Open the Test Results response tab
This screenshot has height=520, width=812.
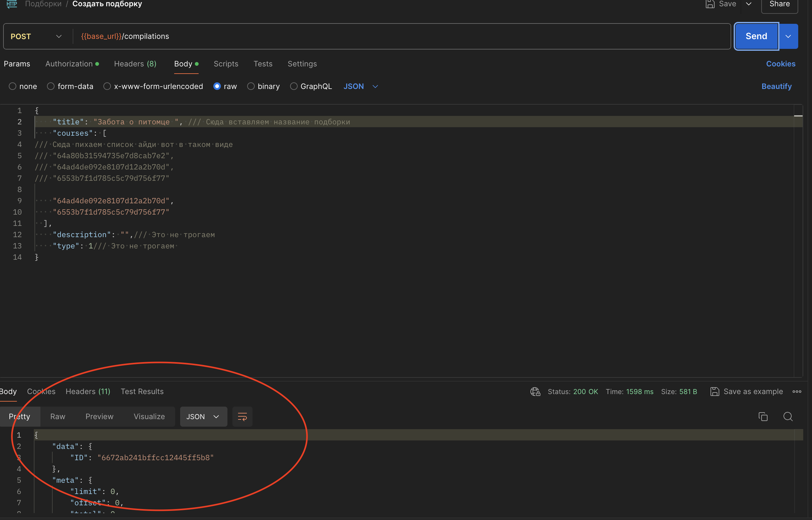[142, 391]
